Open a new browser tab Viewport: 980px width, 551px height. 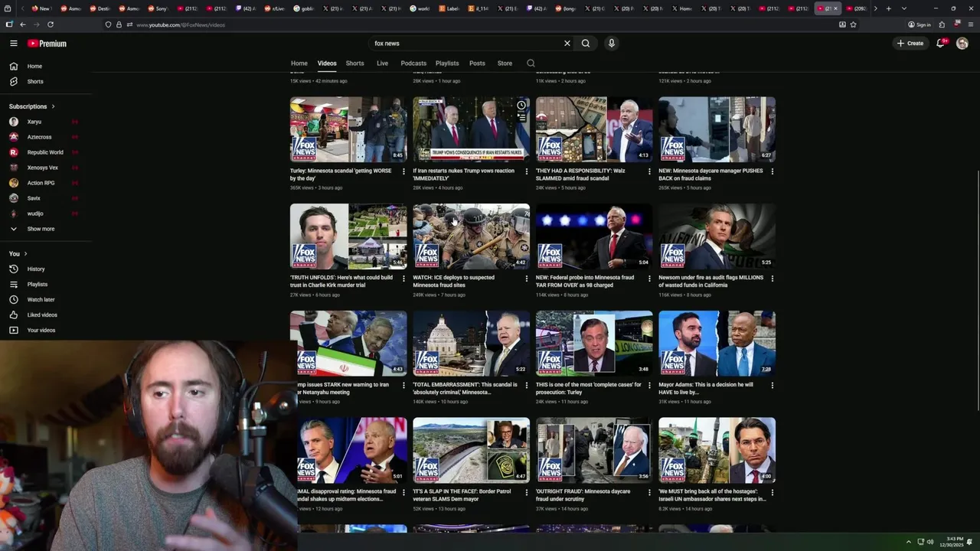(888, 8)
